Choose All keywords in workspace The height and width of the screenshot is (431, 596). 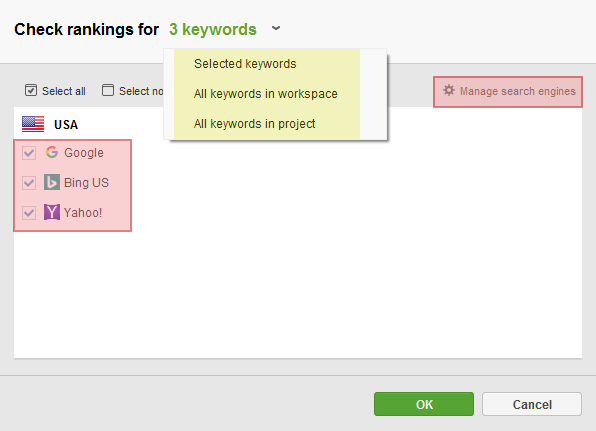(267, 93)
